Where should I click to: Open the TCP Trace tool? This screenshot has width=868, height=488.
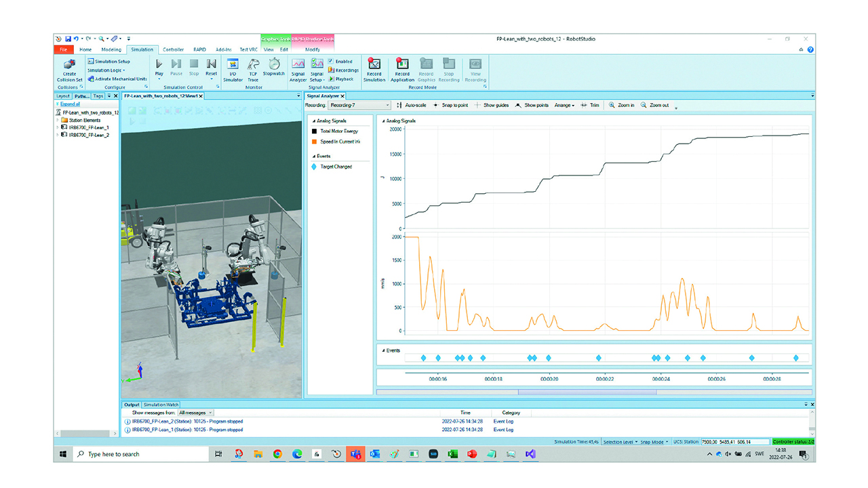click(x=253, y=70)
